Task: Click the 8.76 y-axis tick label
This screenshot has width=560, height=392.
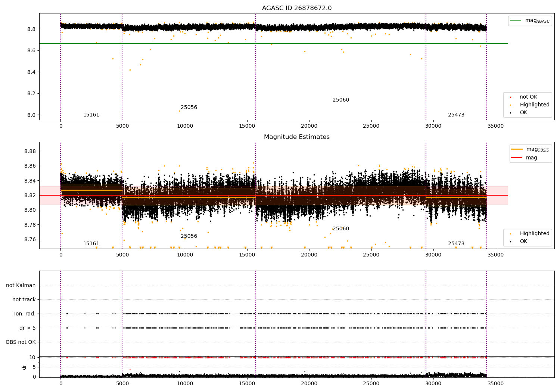Action: 30,239
